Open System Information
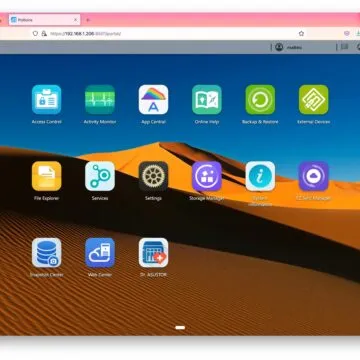 pos(260,176)
